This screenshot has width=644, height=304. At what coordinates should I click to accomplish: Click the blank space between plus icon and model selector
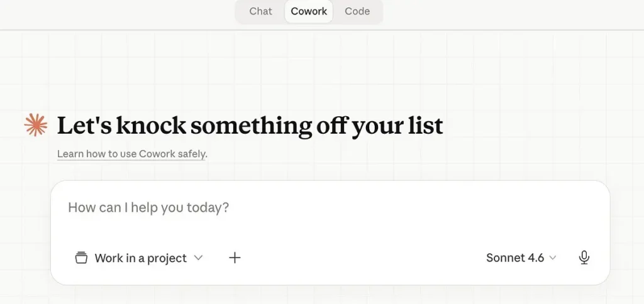pyautogui.click(x=358, y=258)
